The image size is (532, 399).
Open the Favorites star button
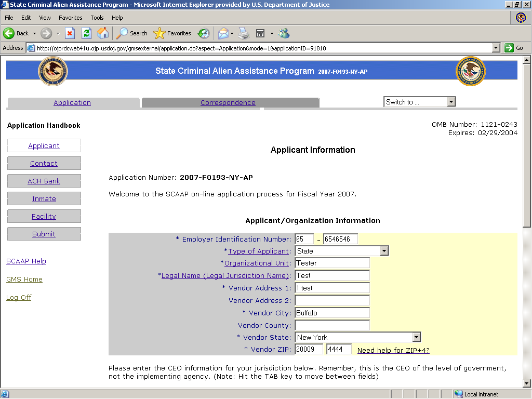click(172, 33)
